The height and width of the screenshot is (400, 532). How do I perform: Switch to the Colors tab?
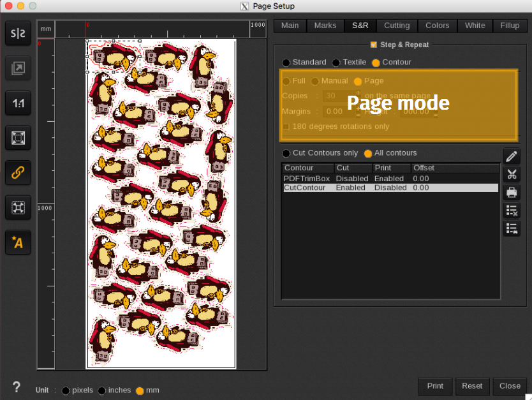coord(437,26)
